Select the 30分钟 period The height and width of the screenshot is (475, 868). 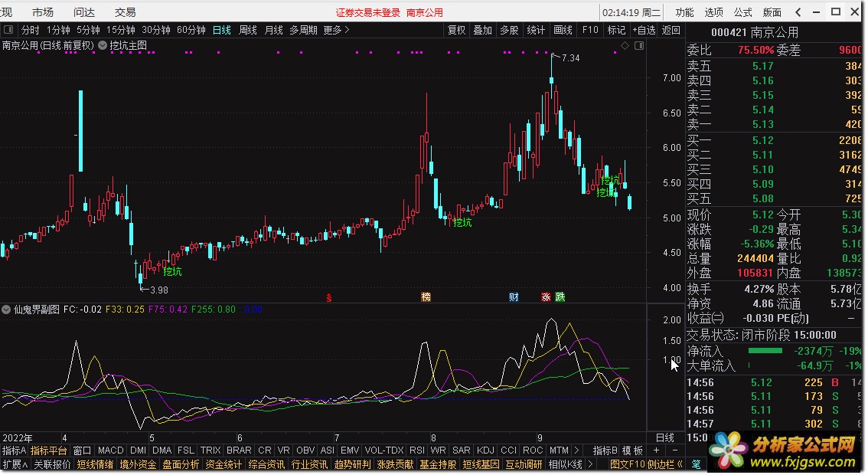(156, 30)
